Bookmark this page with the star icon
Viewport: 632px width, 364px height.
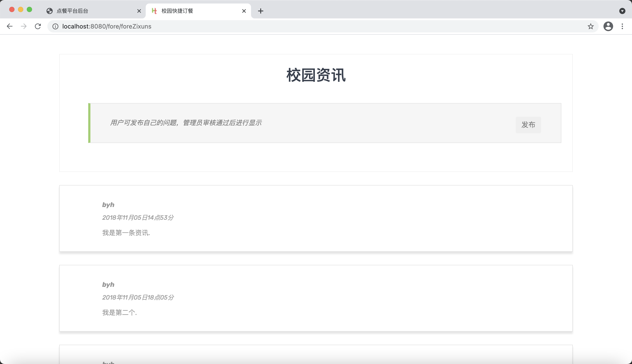point(591,26)
